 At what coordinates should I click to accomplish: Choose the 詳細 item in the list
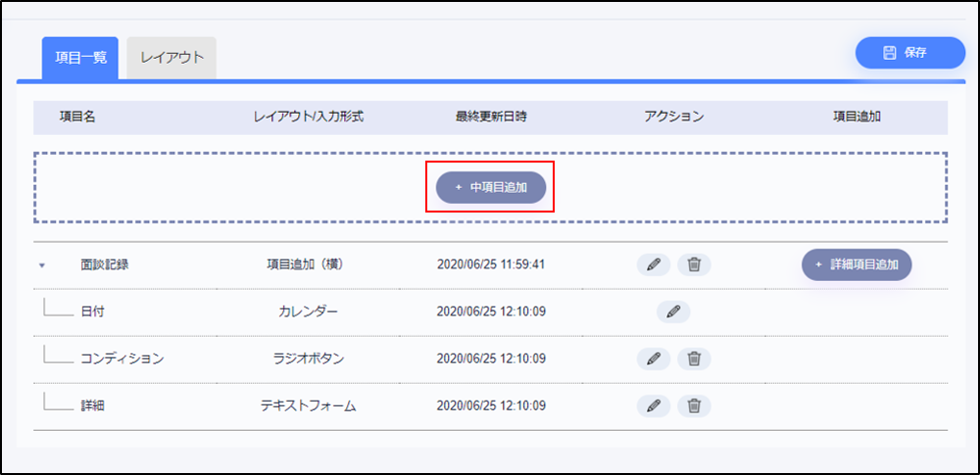92,405
